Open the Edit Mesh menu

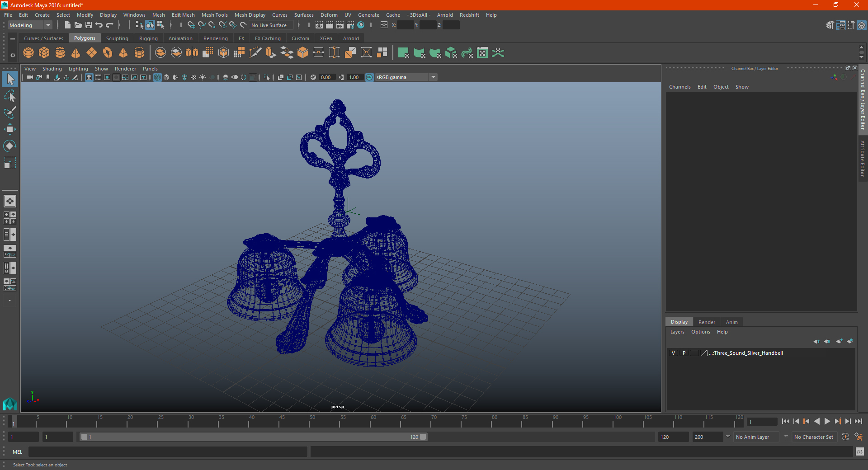(x=183, y=15)
